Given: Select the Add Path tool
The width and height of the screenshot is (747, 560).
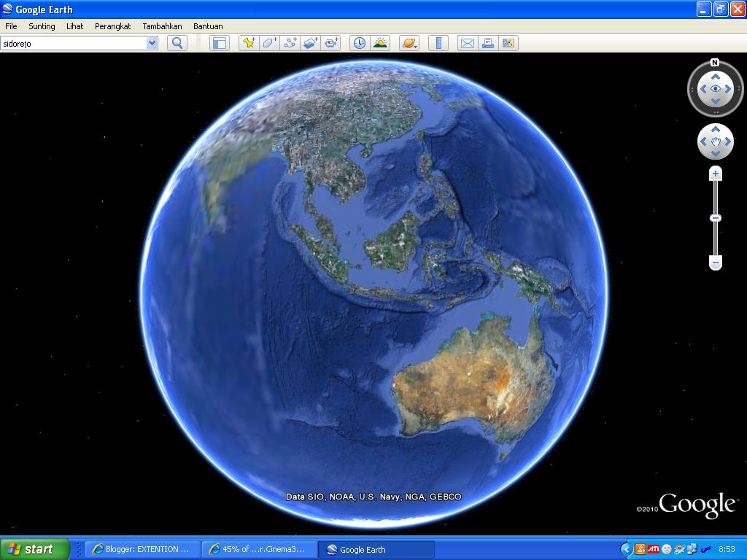Looking at the screenshot, I should coord(290,43).
